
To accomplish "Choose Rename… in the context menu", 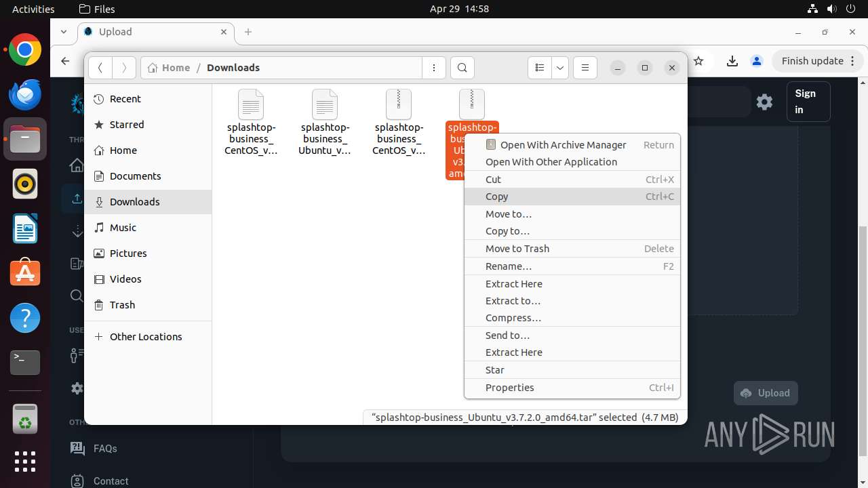I will 572,266.
